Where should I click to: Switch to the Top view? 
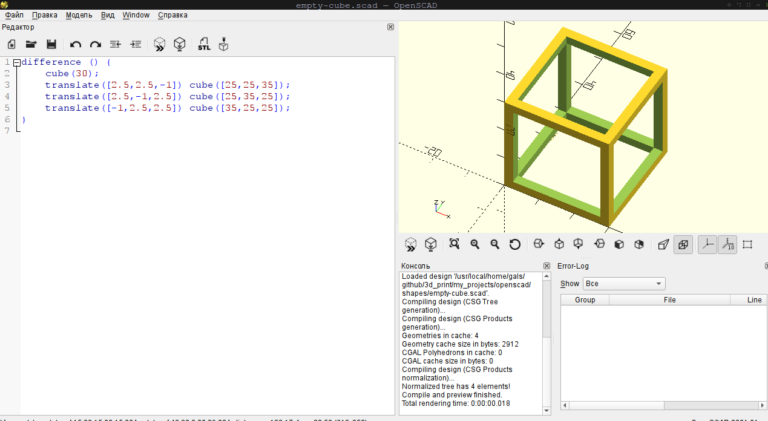(x=559, y=244)
